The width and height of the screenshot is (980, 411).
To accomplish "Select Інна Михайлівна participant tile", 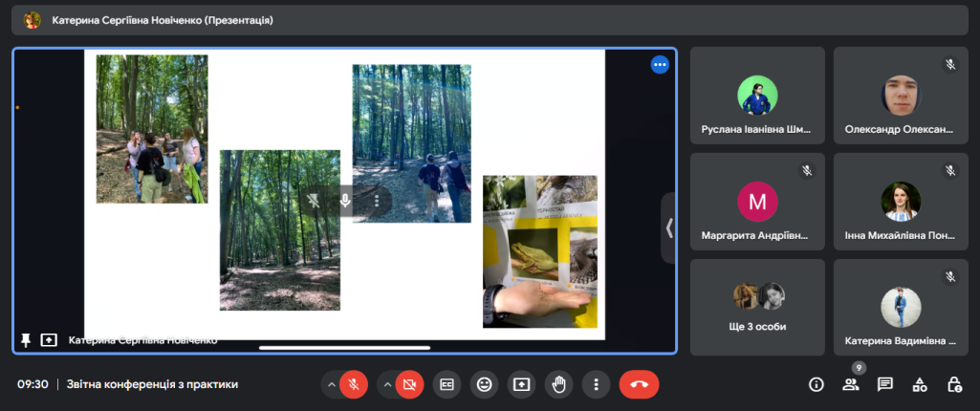I will (901, 202).
